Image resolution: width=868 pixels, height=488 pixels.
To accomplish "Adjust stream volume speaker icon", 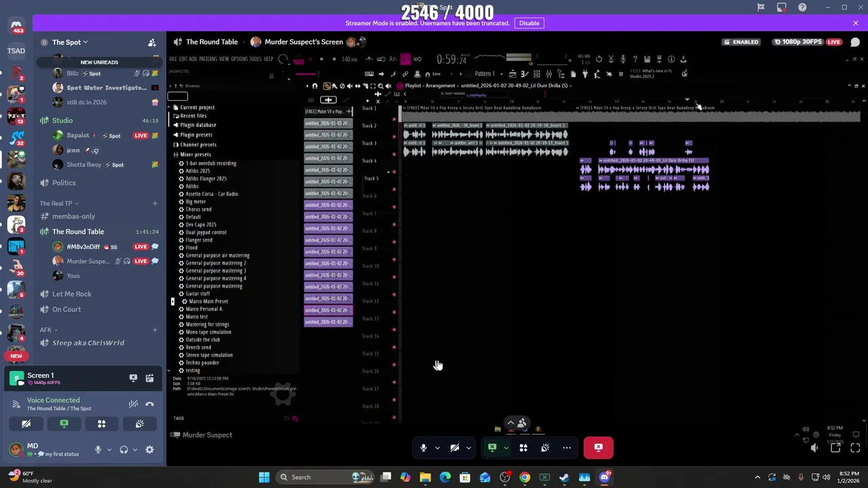I will click(814, 447).
